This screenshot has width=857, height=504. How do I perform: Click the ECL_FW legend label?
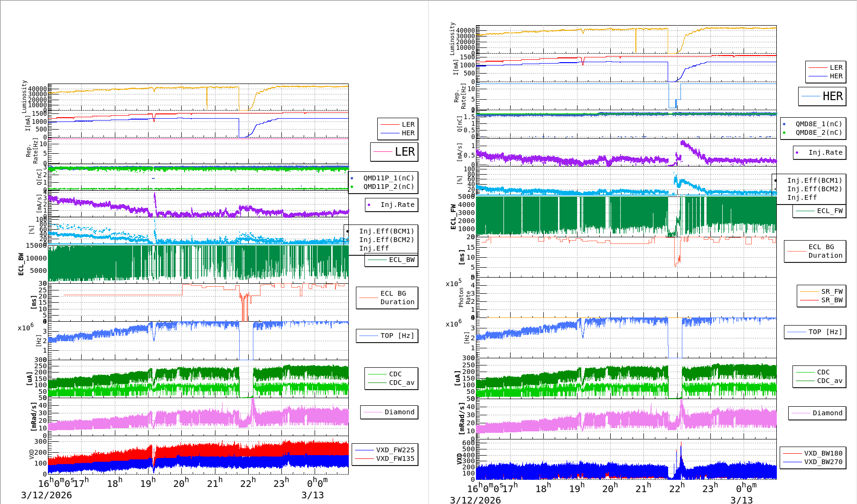pyautogui.click(x=829, y=211)
